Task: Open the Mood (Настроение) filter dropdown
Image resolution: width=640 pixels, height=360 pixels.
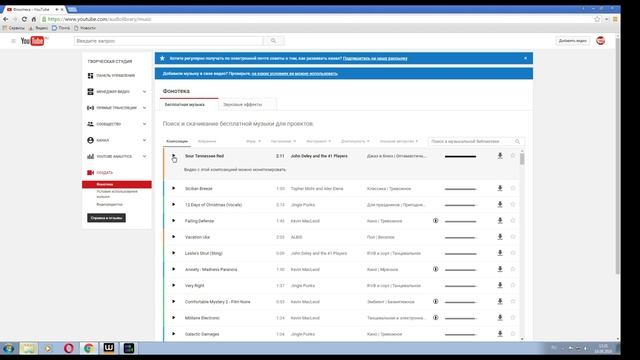Action: pyautogui.click(x=283, y=141)
